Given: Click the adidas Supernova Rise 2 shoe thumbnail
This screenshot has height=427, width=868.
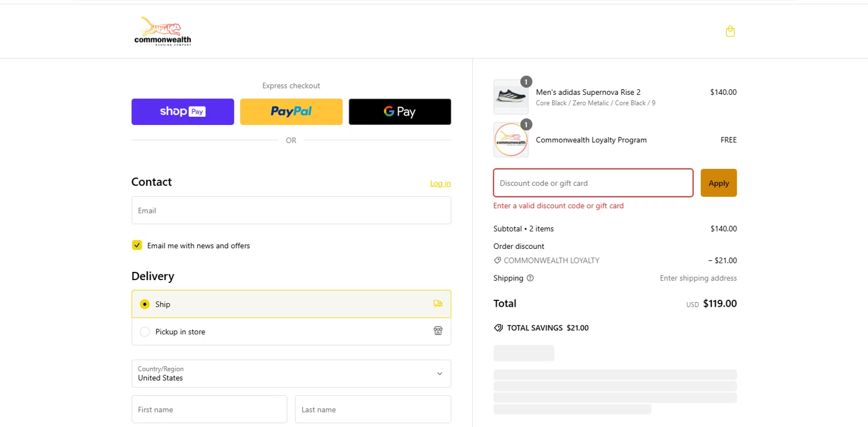Looking at the screenshot, I should (511, 97).
